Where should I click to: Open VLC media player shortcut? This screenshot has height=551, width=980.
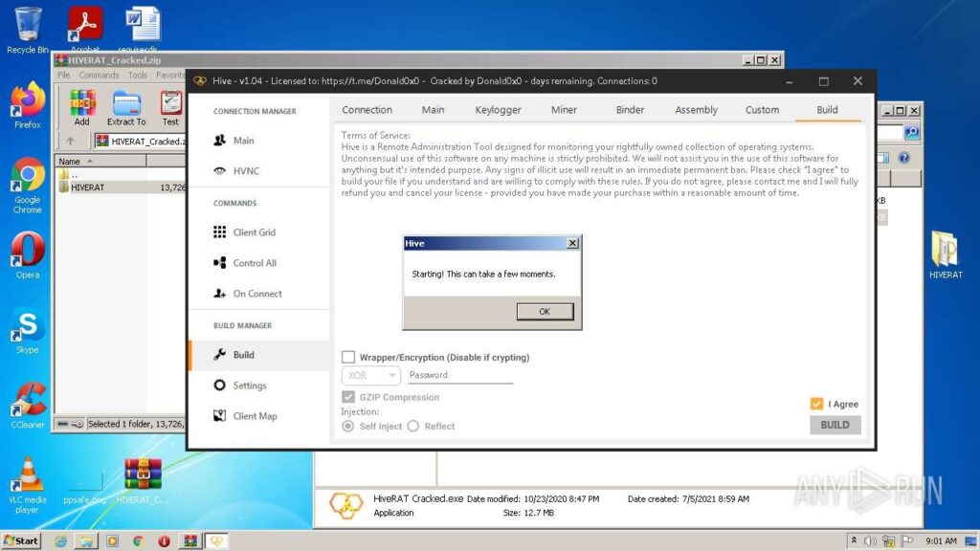(x=28, y=485)
